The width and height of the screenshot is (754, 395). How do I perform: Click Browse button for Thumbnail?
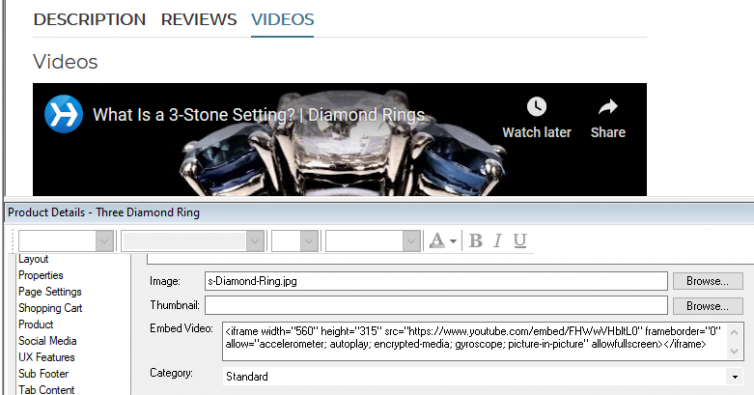click(x=707, y=306)
